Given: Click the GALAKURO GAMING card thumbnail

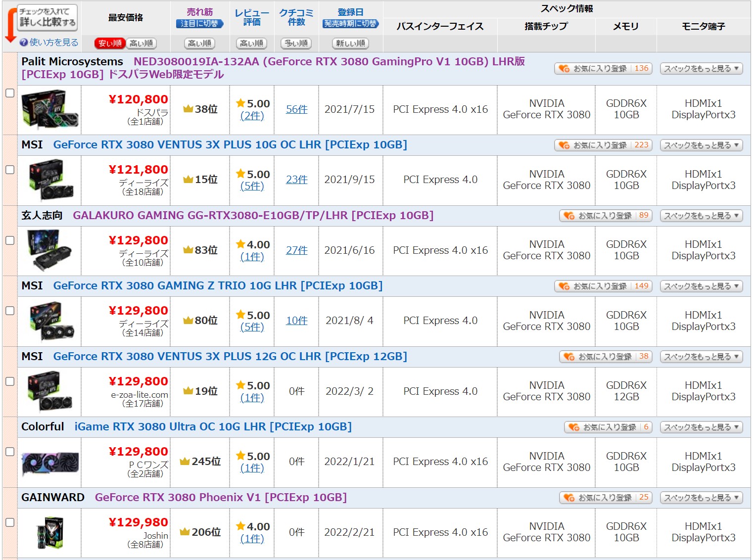Looking at the screenshot, I should [x=50, y=251].
